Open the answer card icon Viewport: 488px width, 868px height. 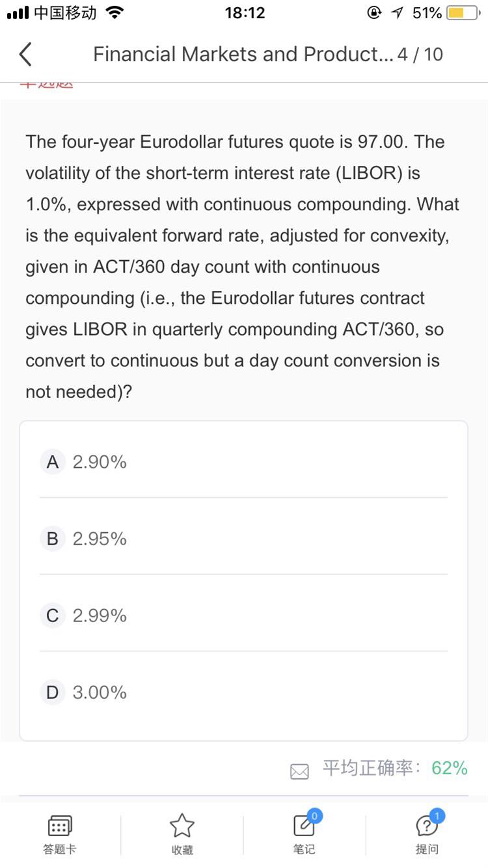pyautogui.click(x=60, y=826)
